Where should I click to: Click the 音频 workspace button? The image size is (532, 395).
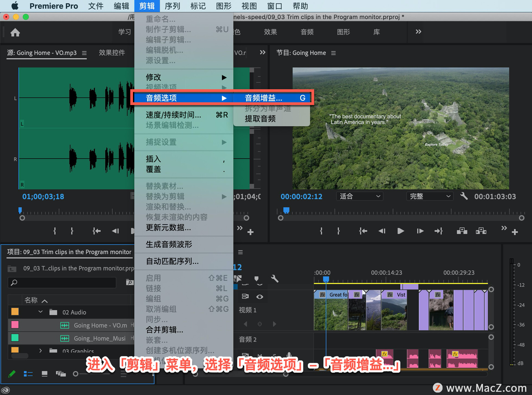click(307, 32)
